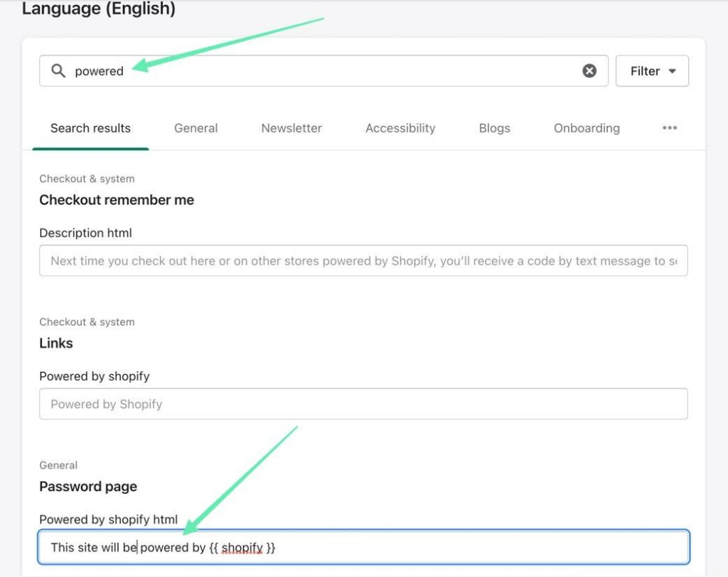Switch to the Search results tab
The height and width of the screenshot is (577, 728).
[90, 128]
